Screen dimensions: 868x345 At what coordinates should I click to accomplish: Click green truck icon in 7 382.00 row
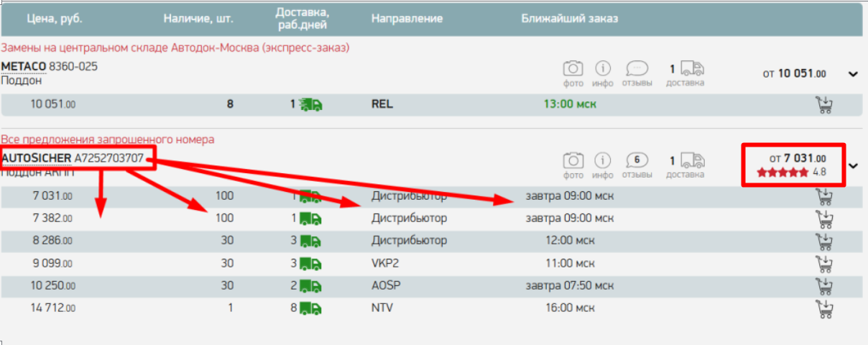click(311, 218)
